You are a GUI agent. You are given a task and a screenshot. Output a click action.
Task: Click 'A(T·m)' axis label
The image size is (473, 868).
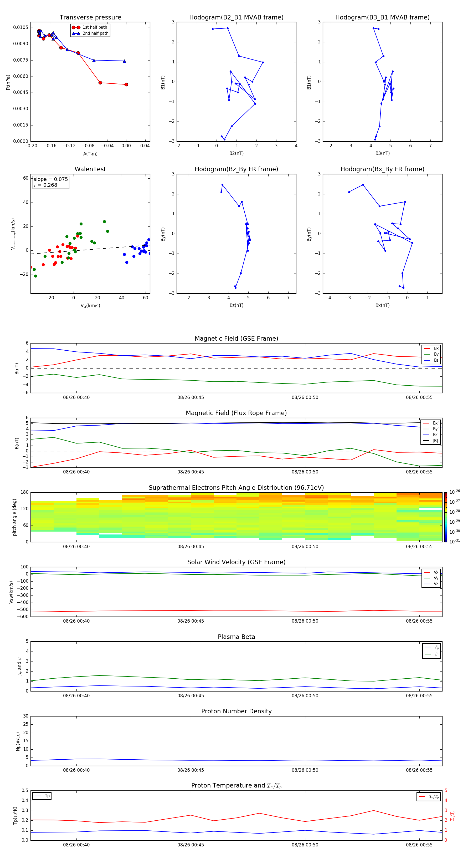(x=90, y=154)
